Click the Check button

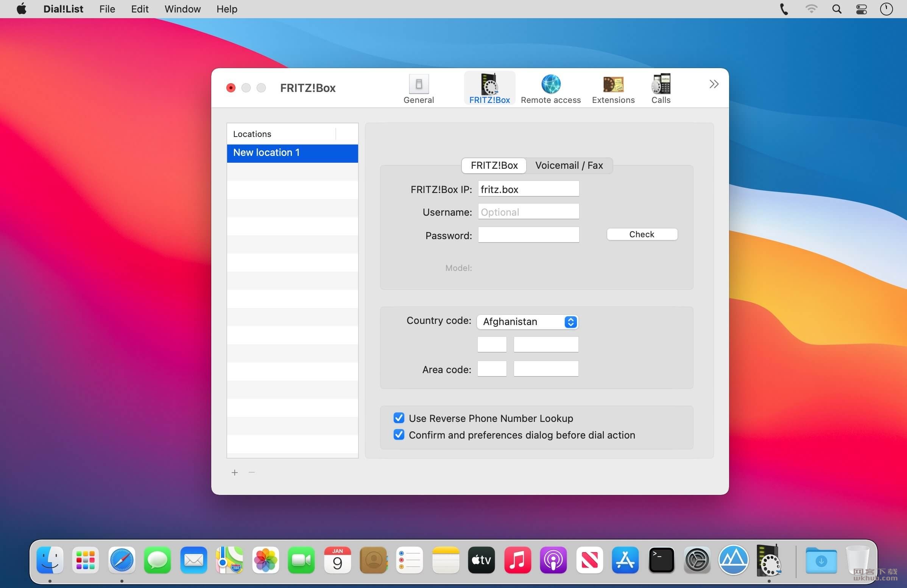point(642,234)
